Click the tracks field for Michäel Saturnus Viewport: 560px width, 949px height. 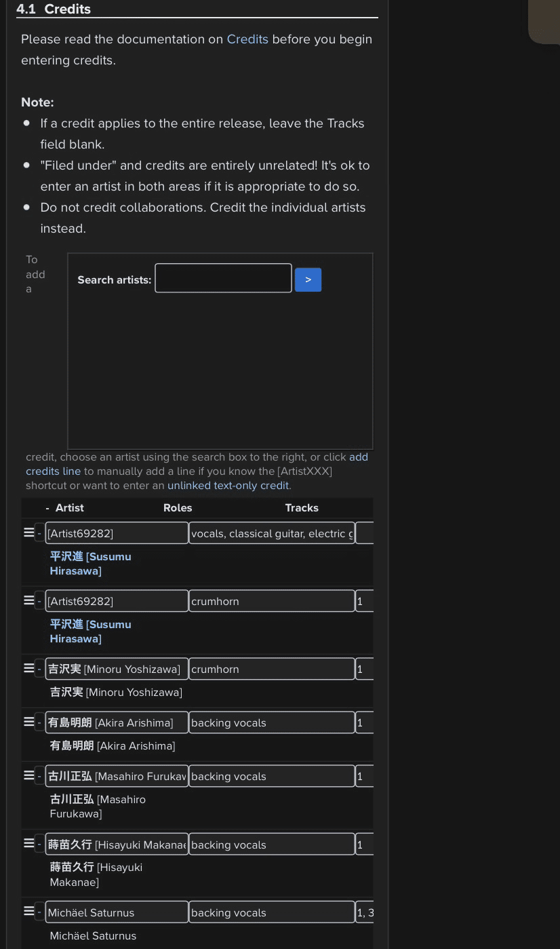[x=364, y=912]
